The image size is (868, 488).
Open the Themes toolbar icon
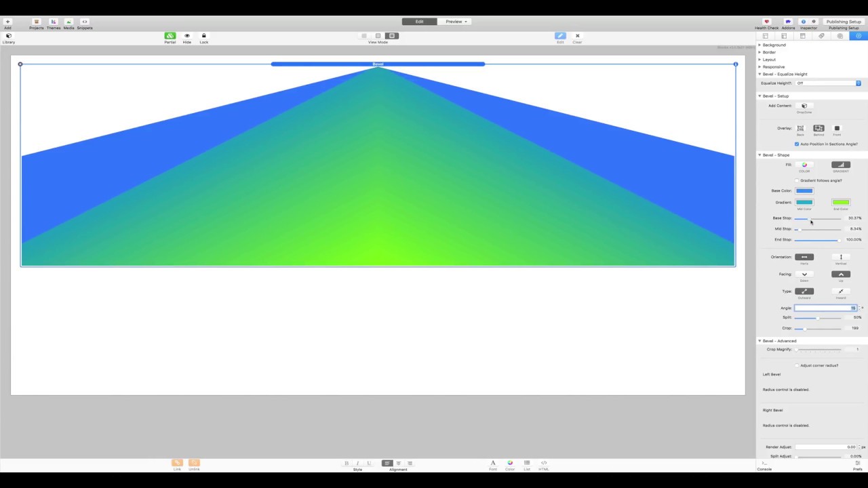point(54,22)
